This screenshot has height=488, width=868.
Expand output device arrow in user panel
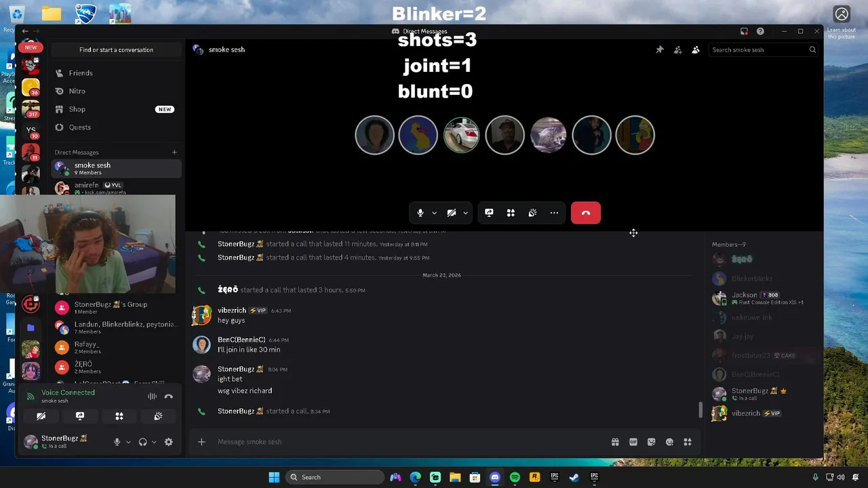[154, 442]
